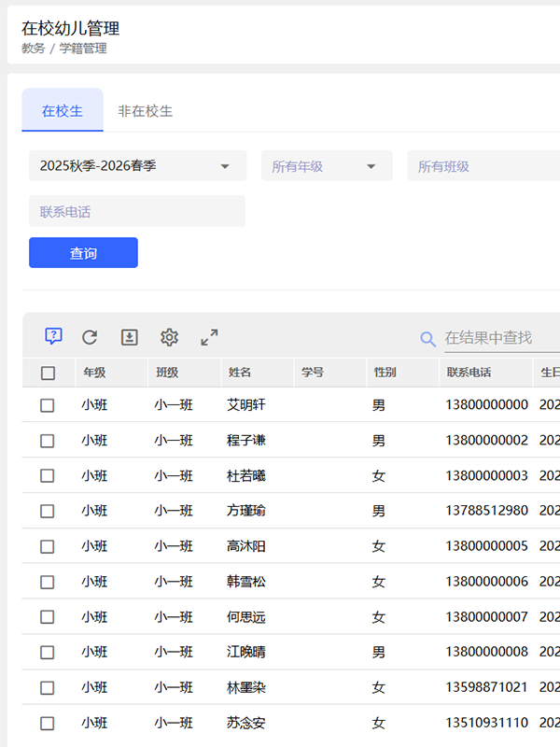Open table column settings gear
This screenshot has height=747, width=560.
169,337
